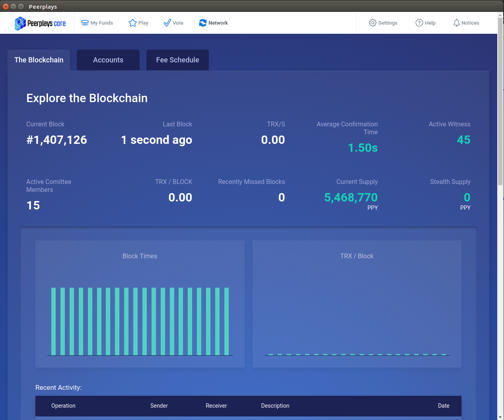Switch to The Blockchain tab
Screen dimensions: 504x420
(x=39, y=60)
